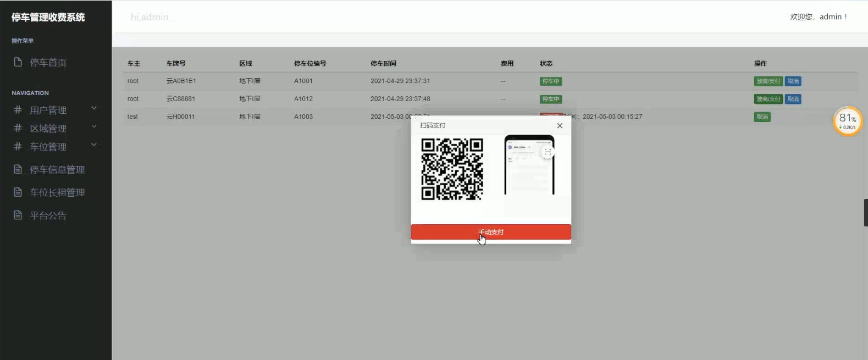Click the hash icon beside 车位管理
The width and height of the screenshot is (868, 360).
point(18,147)
